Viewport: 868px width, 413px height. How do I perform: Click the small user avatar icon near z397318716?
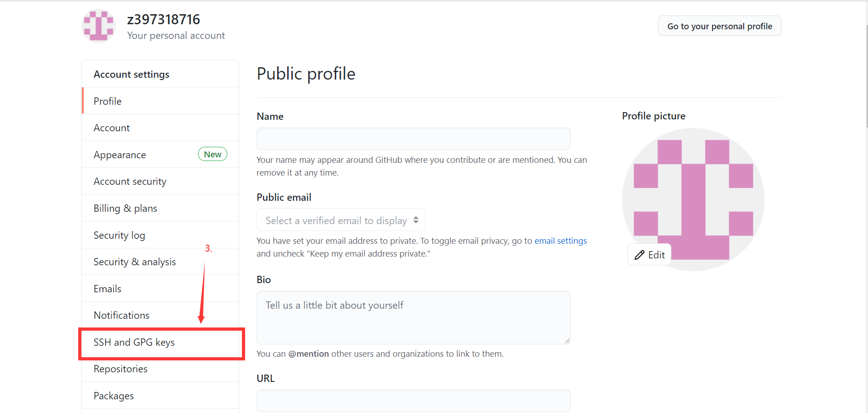(98, 26)
